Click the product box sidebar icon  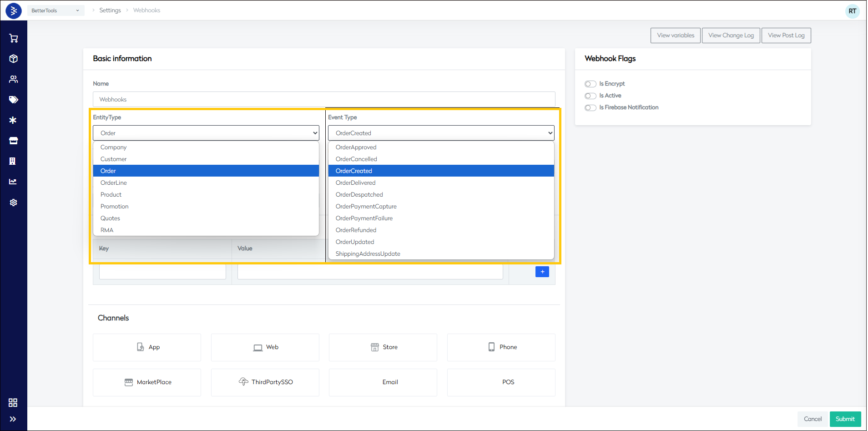(x=14, y=59)
